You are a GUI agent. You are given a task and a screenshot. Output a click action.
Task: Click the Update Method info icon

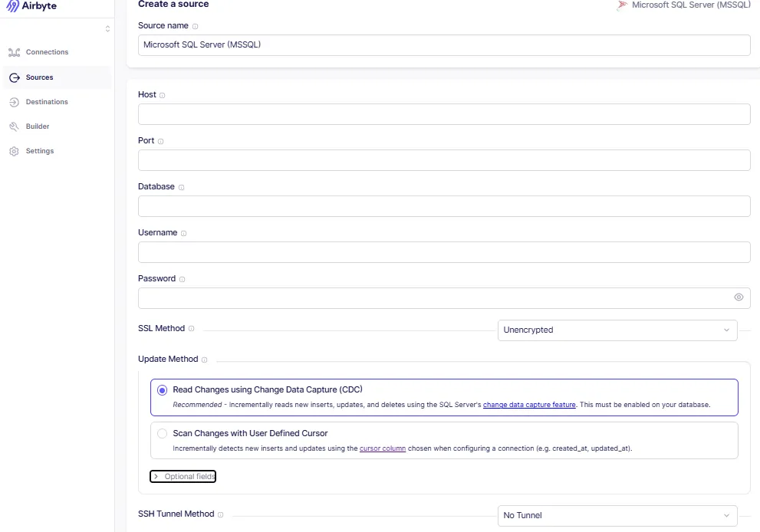[205, 360]
